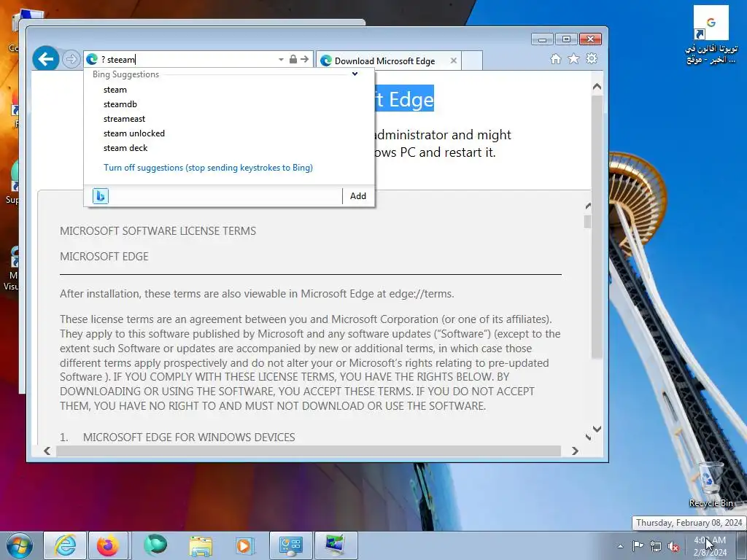The width and height of the screenshot is (747, 560).
Task: Open Internet Explorer from the taskbar
Action: [x=65, y=545]
